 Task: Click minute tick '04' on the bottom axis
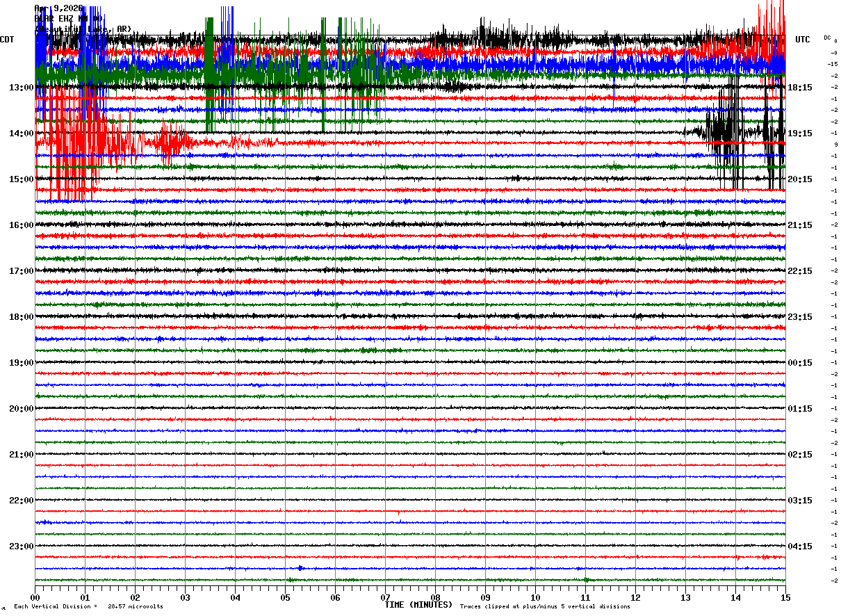pyautogui.click(x=236, y=597)
